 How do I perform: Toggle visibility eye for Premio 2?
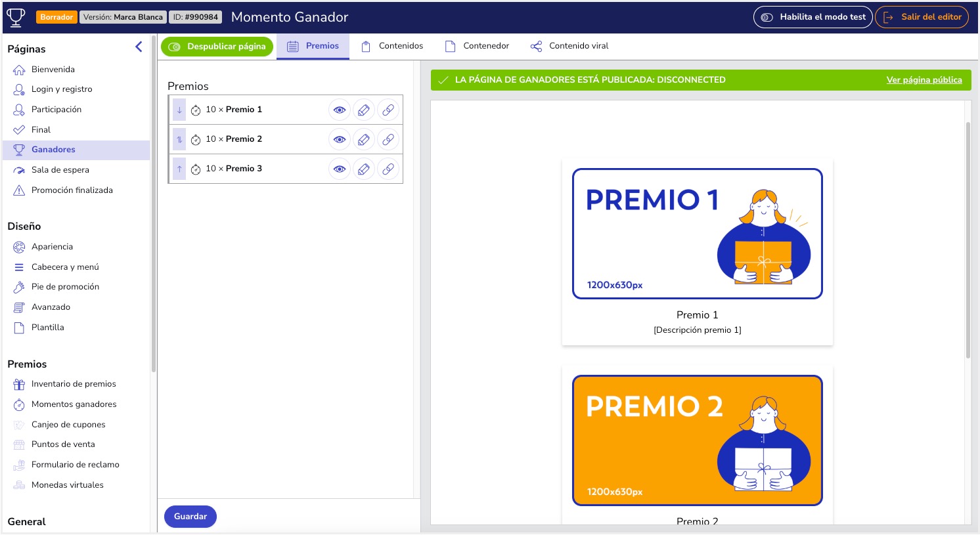pos(340,140)
